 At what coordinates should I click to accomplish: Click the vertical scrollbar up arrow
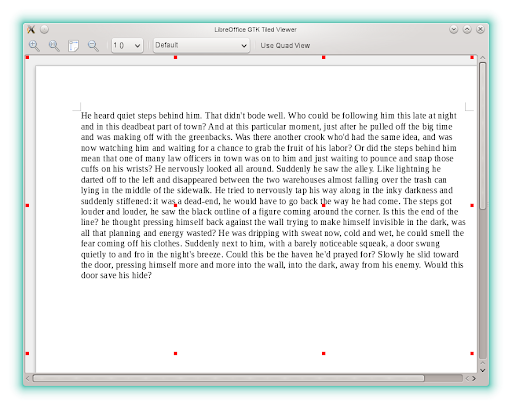pos(482,58)
